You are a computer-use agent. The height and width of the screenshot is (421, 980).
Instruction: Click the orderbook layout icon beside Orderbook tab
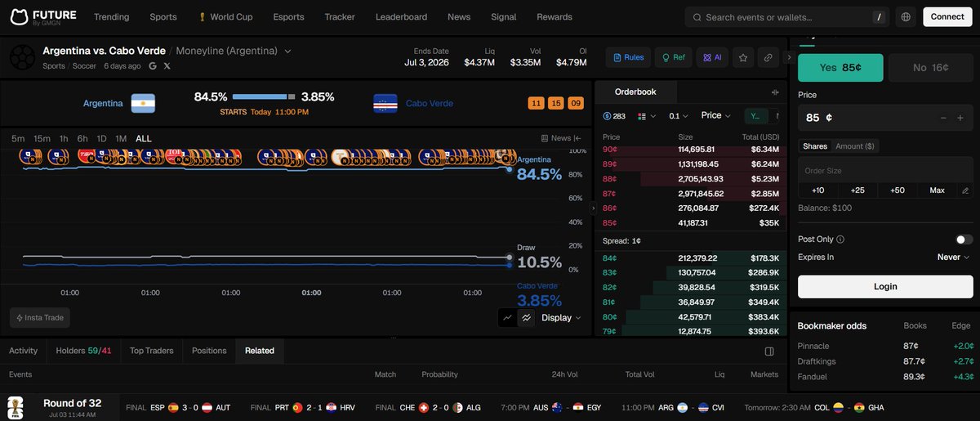point(775,92)
